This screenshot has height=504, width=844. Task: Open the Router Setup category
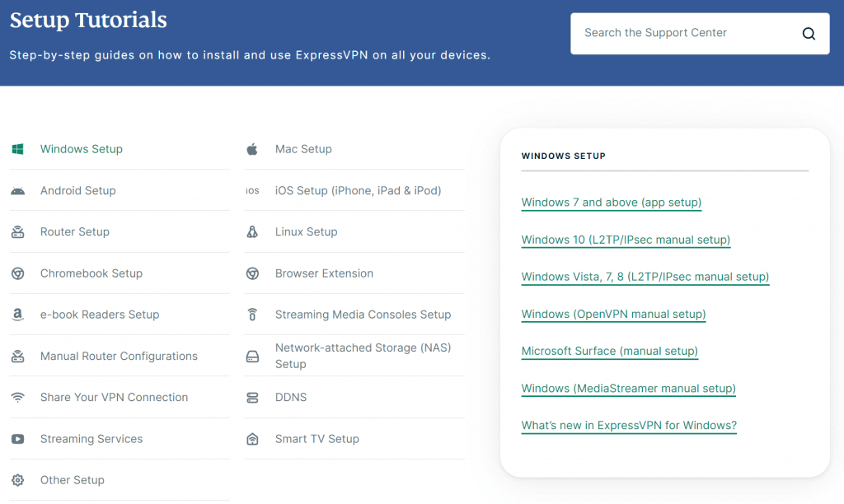120,232
